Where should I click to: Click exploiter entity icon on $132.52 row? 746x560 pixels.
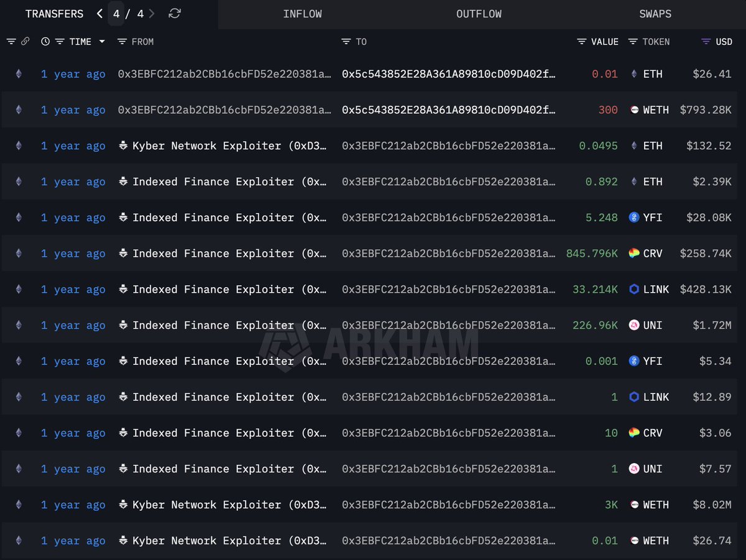(x=123, y=146)
